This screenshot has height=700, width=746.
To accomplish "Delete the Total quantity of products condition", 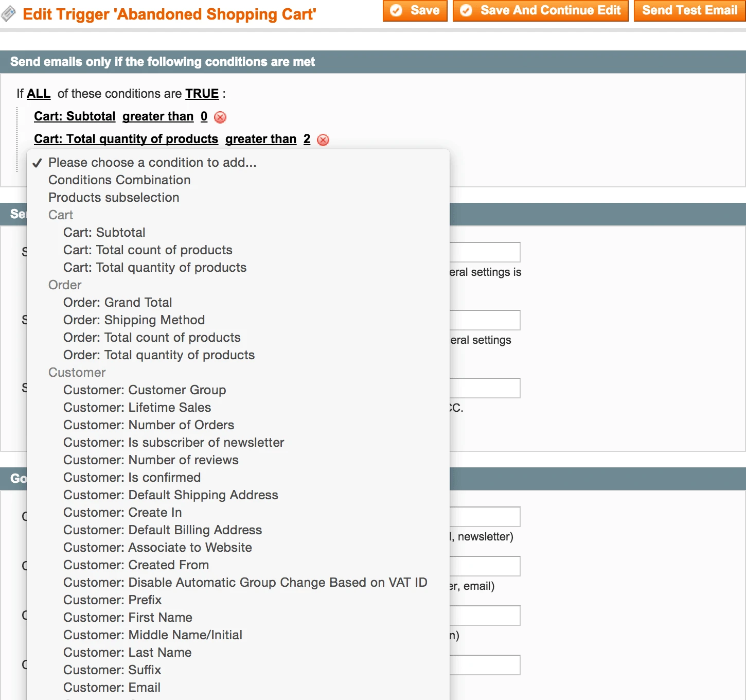I will (323, 140).
